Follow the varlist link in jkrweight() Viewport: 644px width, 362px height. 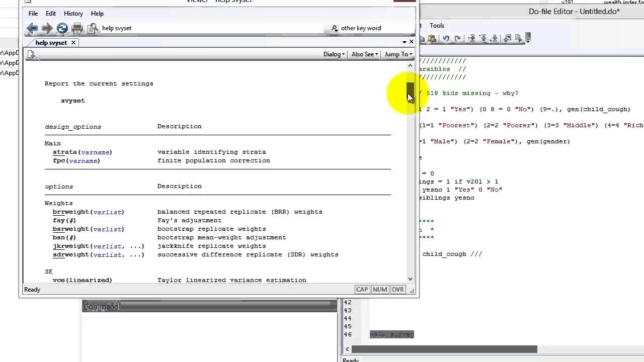pos(107,246)
